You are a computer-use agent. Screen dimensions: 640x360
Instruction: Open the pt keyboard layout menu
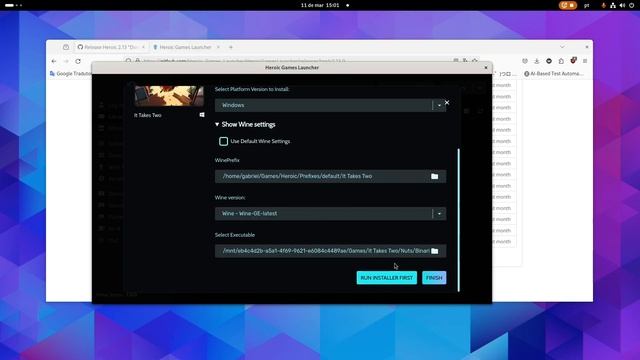(587, 5)
